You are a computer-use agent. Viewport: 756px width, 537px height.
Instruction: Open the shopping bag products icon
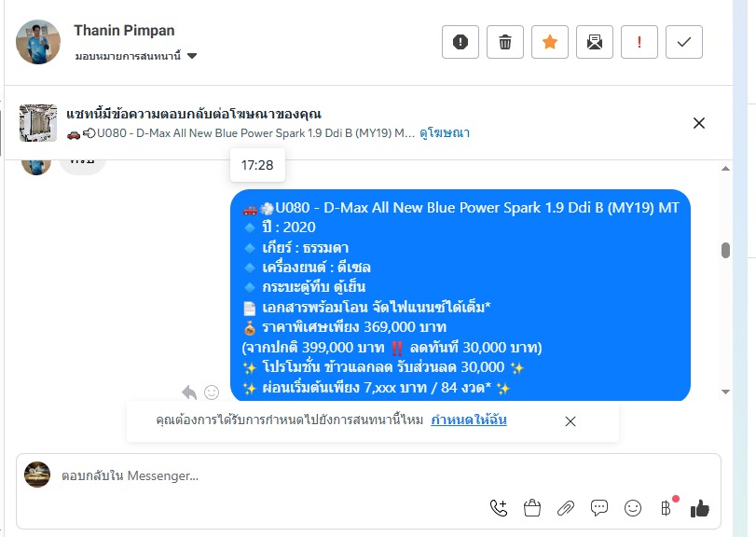tap(532, 508)
